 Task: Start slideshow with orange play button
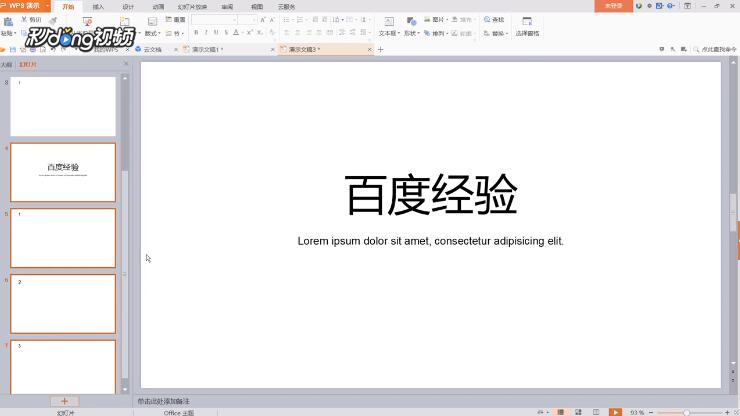point(615,412)
